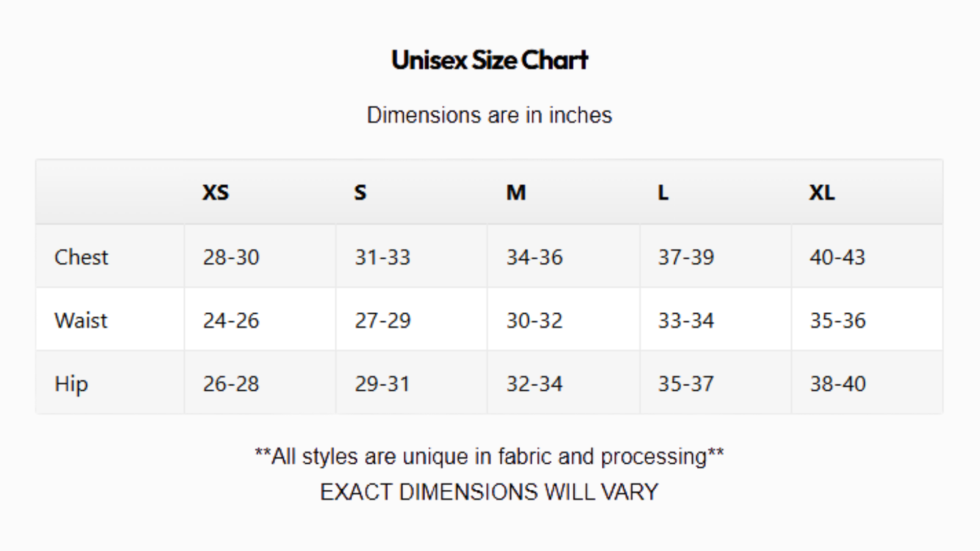This screenshot has height=551, width=980.
Task: Select the M column header
Action: point(516,192)
